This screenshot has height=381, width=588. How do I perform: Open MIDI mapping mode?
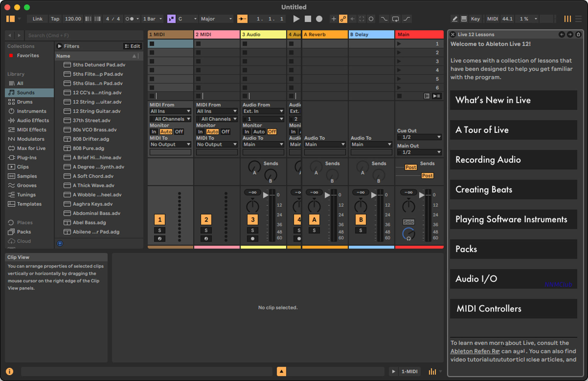coord(492,19)
